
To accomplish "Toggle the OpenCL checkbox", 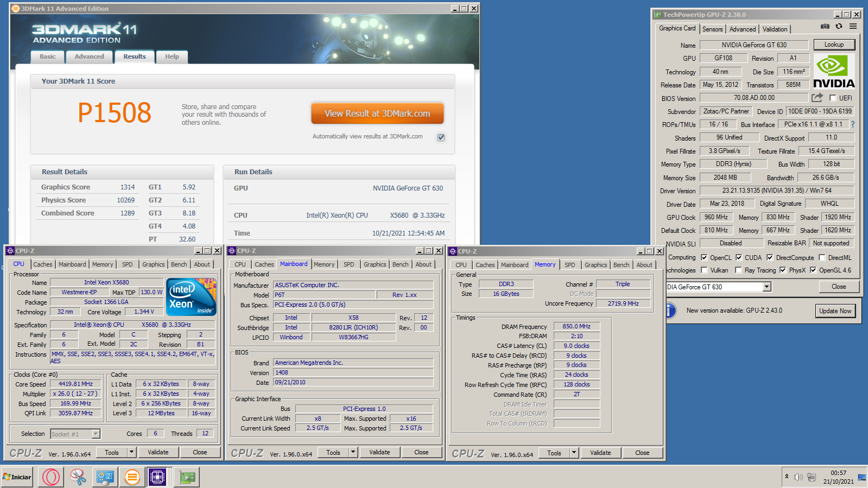I will point(704,258).
